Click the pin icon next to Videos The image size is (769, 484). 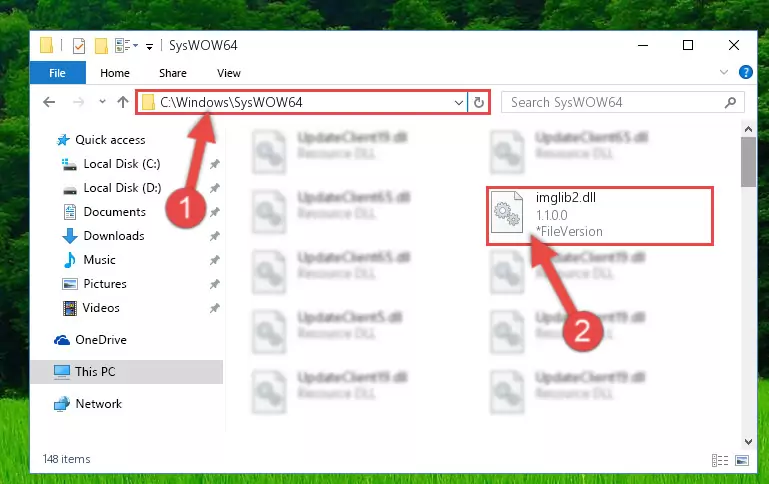[x=214, y=308]
